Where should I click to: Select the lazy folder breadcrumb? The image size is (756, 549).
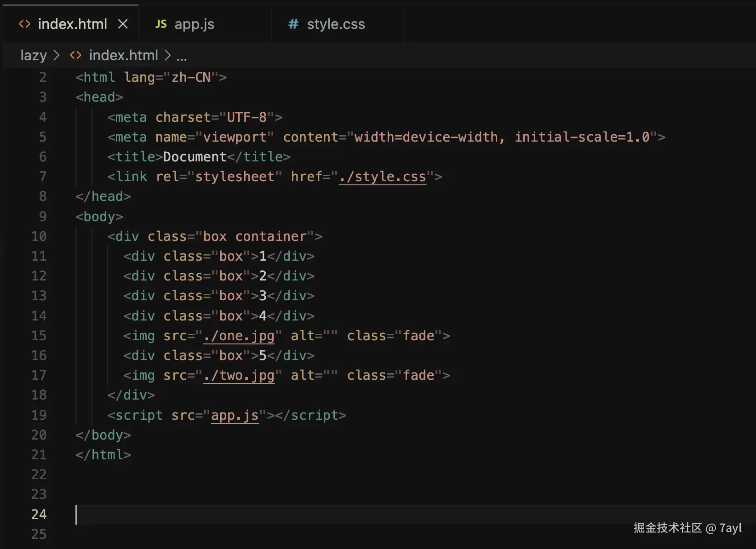[x=34, y=56]
